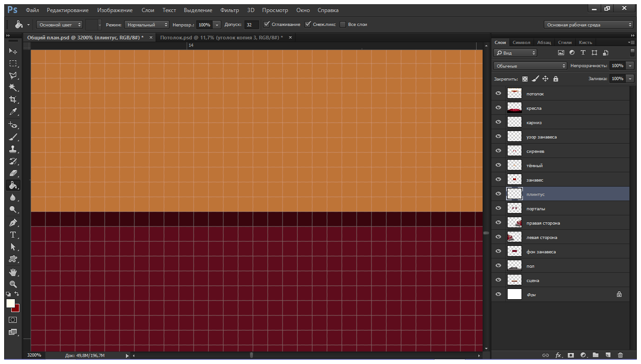641x364 pixels.
Task: Open the Заливка fill dropdown arrow
Action: coord(630,79)
